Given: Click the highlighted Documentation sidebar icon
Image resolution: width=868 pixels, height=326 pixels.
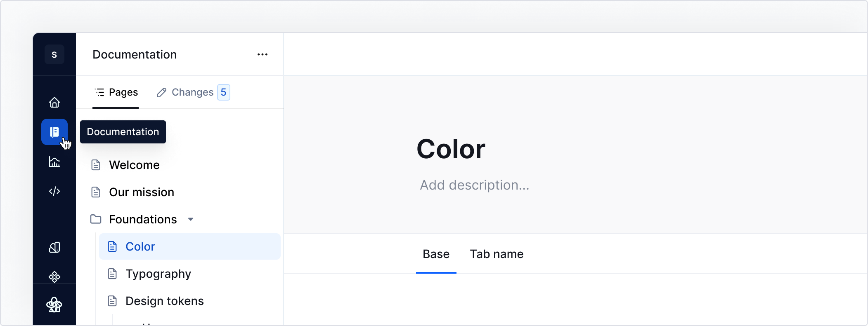Looking at the screenshot, I should (54, 132).
